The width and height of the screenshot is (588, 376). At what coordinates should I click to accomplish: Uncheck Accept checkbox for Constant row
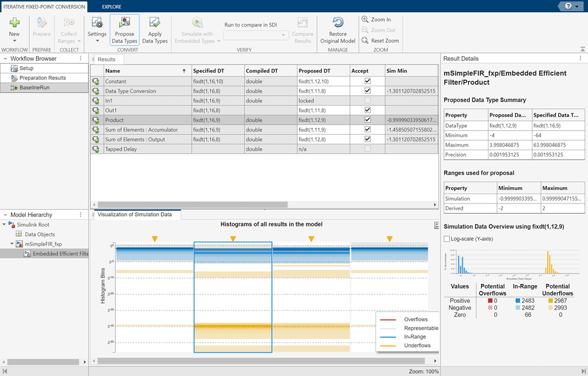coord(367,81)
